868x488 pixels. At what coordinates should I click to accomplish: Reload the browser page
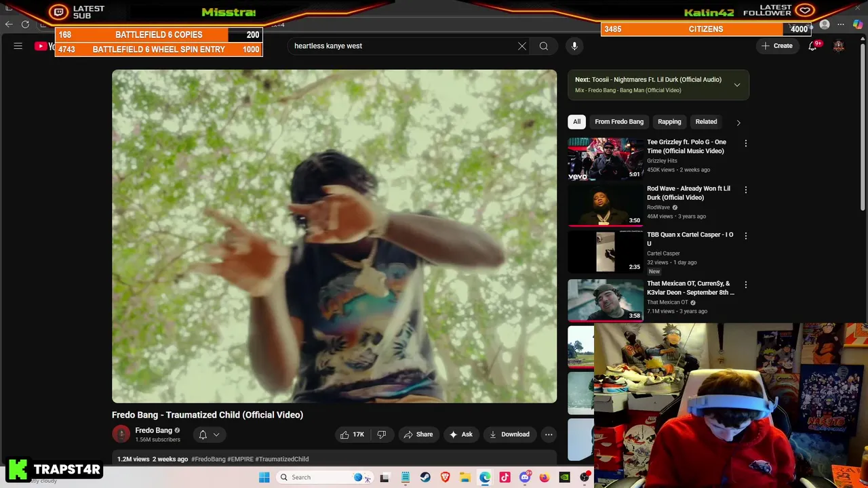click(x=25, y=24)
